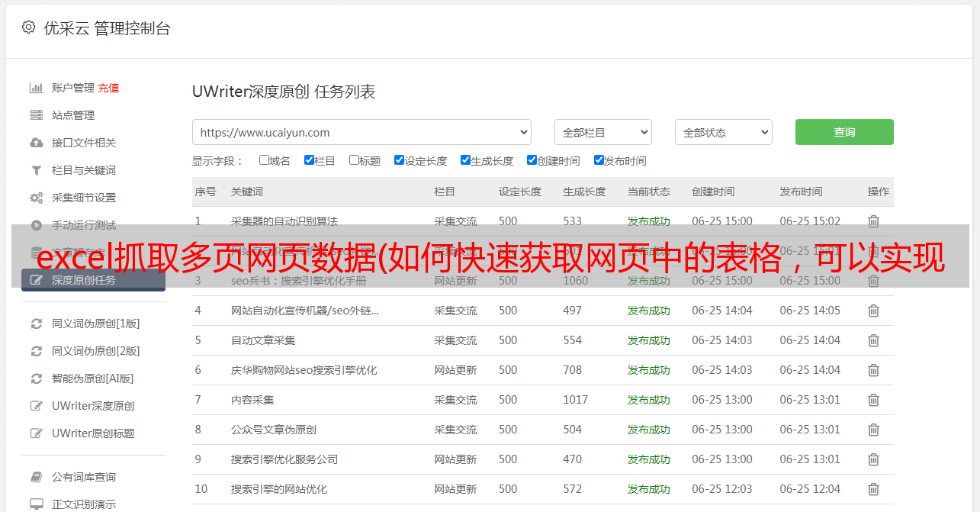
Task: Enable the 域名 field checkbox
Action: (264, 160)
